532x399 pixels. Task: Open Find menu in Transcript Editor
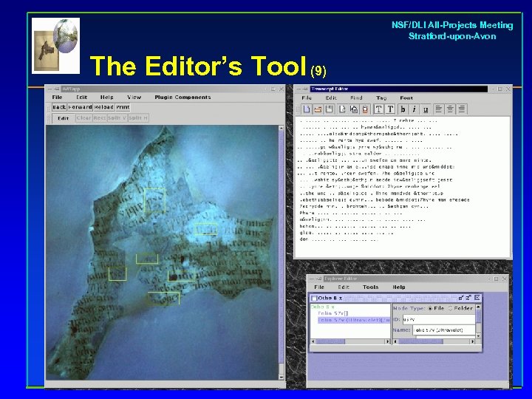356,98
